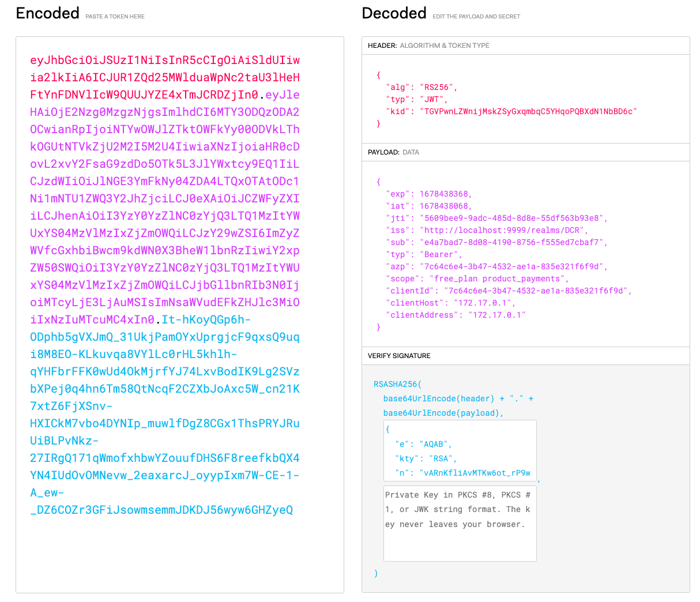Image resolution: width=700 pixels, height=602 pixels.
Task: Click the VERIFY SIGNATURE section label
Action: coord(399,356)
